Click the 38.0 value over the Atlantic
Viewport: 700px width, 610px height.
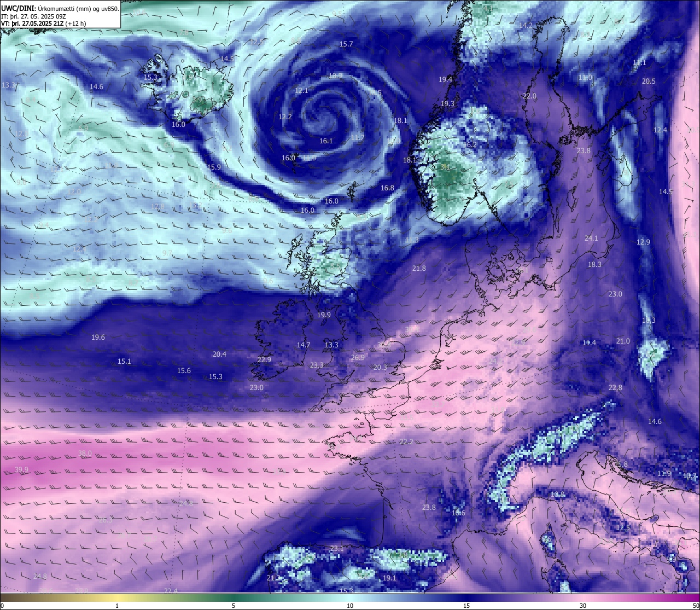click(85, 454)
